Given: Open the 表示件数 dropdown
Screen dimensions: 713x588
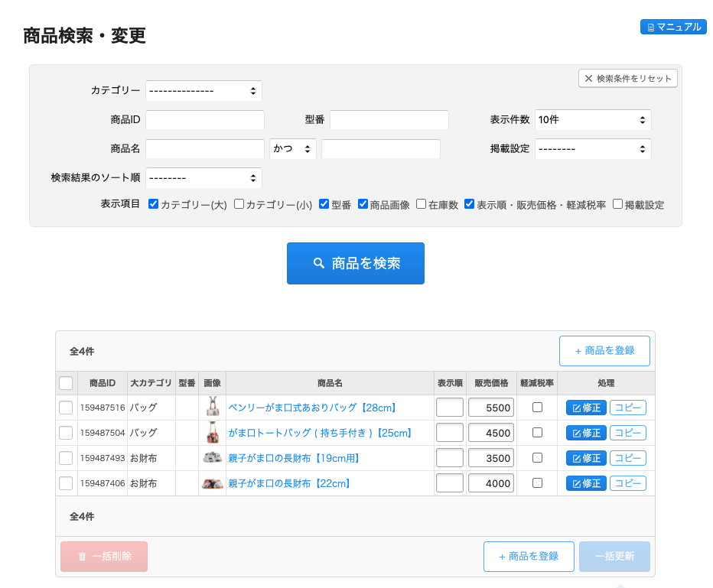Looking at the screenshot, I should pos(593,119).
